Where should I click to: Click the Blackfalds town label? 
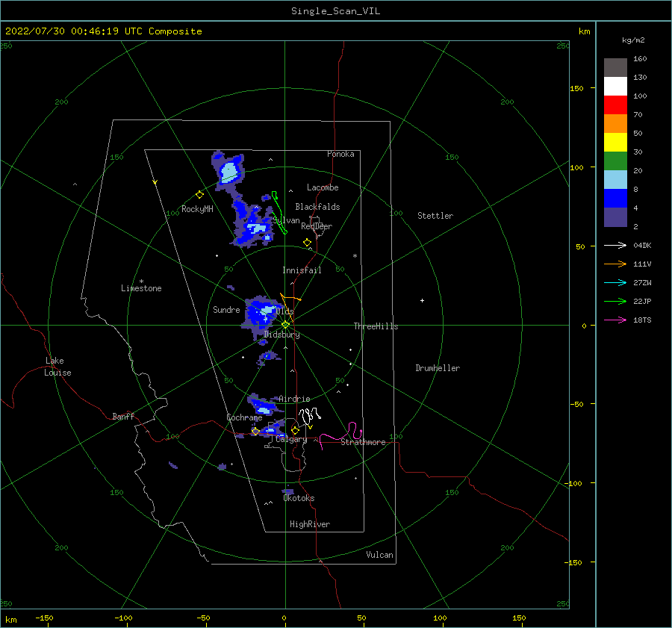pyautogui.click(x=317, y=207)
